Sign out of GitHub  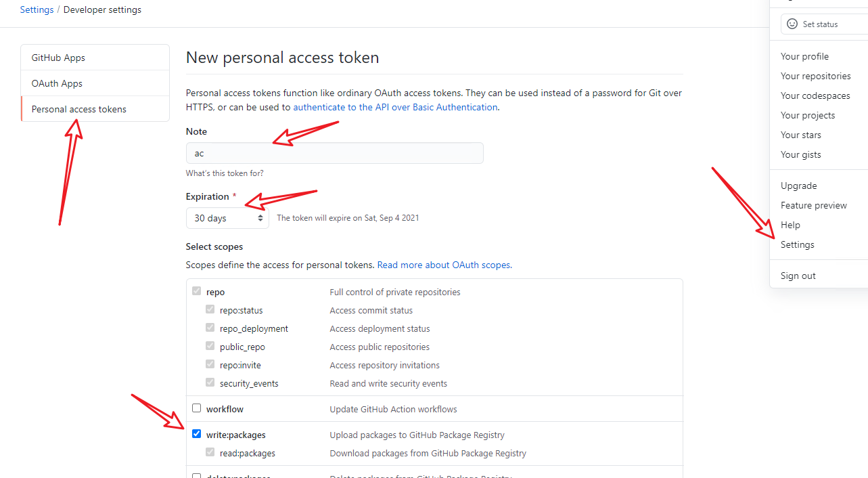pyautogui.click(x=798, y=276)
